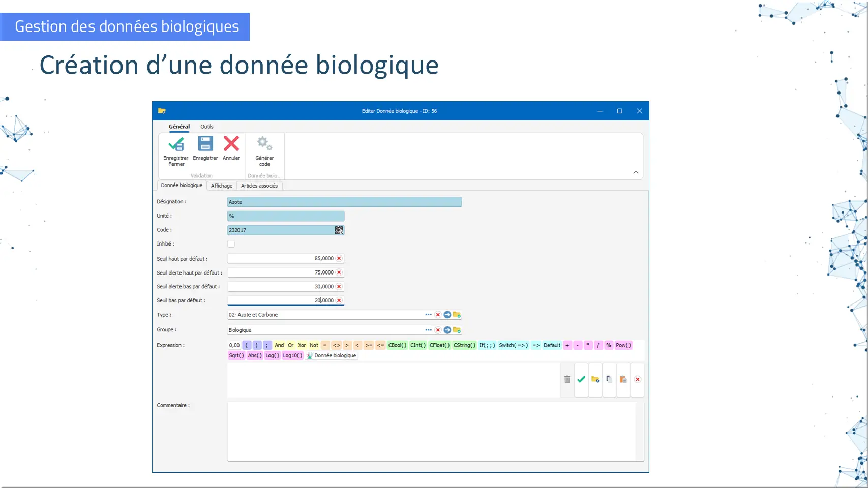Screen dimensions: 868x488
Task: Toggle the Inhibé checkbox
Action: (x=231, y=244)
